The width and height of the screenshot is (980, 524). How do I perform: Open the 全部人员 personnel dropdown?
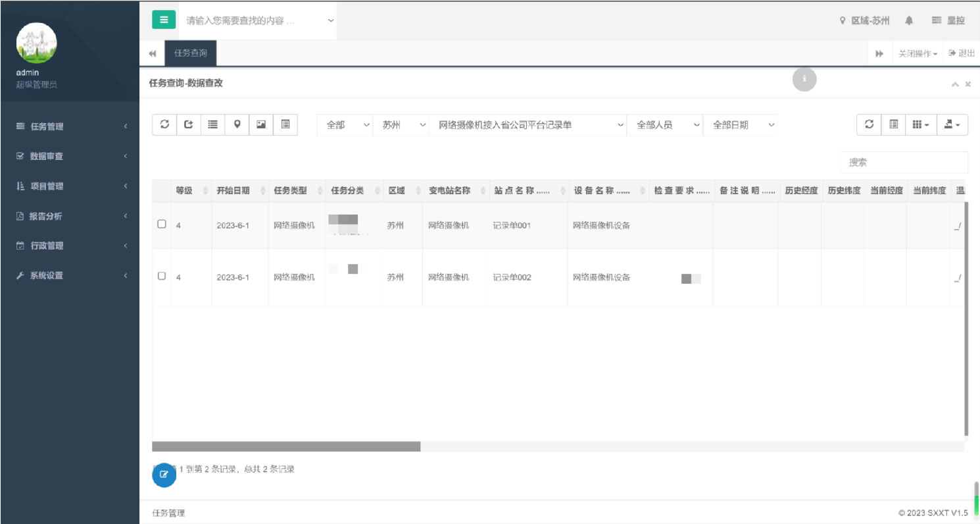pyautogui.click(x=665, y=124)
